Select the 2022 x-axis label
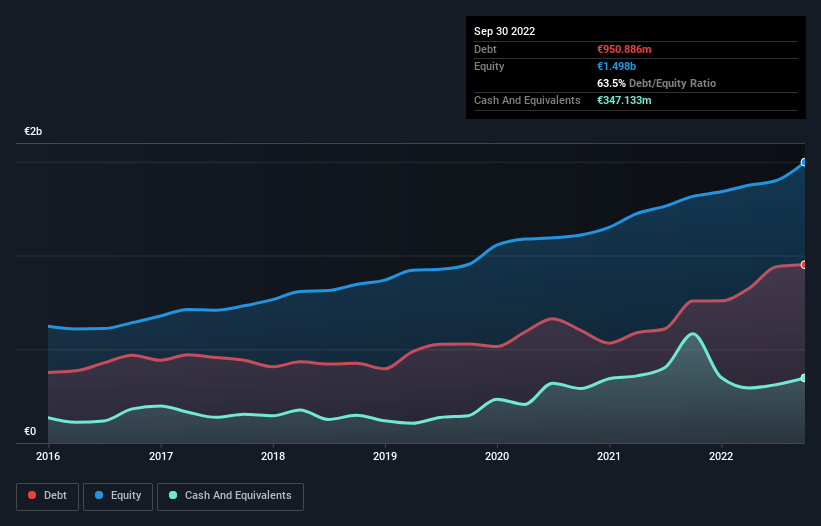This screenshot has width=821, height=526. click(x=721, y=456)
